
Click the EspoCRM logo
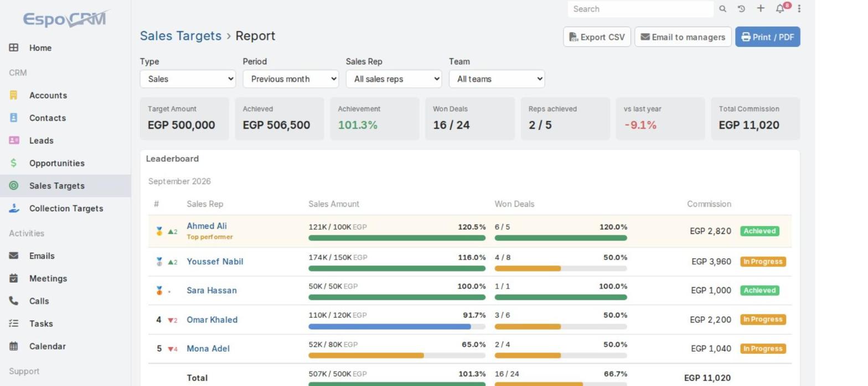tap(66, 19)
